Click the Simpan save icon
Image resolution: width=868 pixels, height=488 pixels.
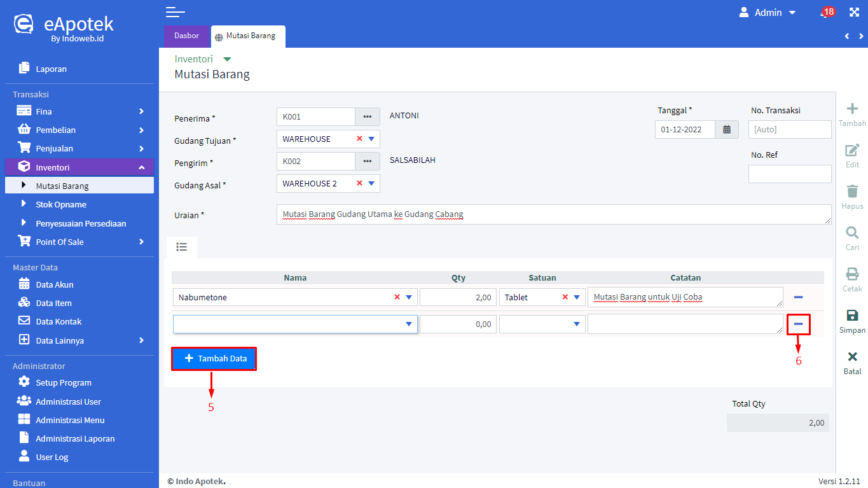coord(852,316)
